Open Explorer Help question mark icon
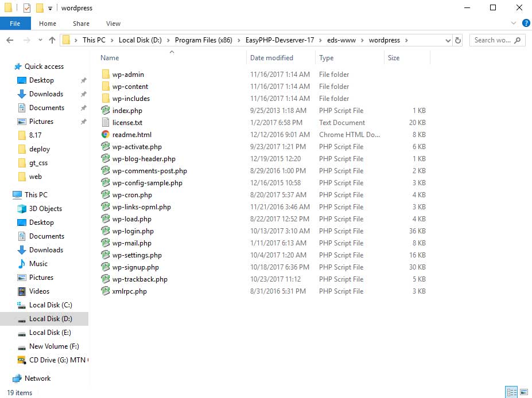532x398 pixels. click(x=526, y=23)
